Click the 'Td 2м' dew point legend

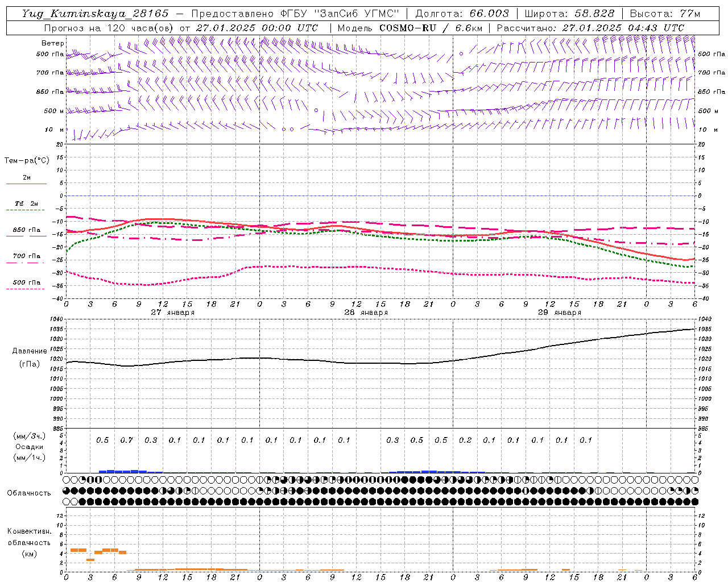(26, 203)
